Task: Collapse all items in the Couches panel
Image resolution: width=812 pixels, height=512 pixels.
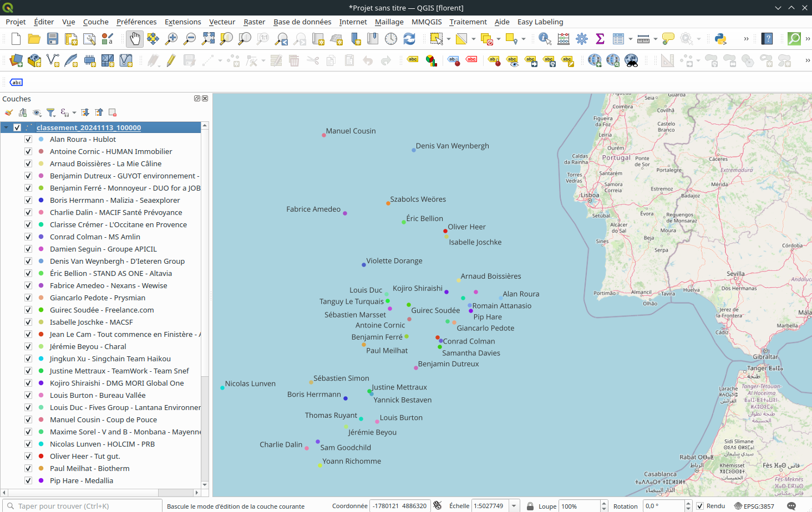Action: 99,112
